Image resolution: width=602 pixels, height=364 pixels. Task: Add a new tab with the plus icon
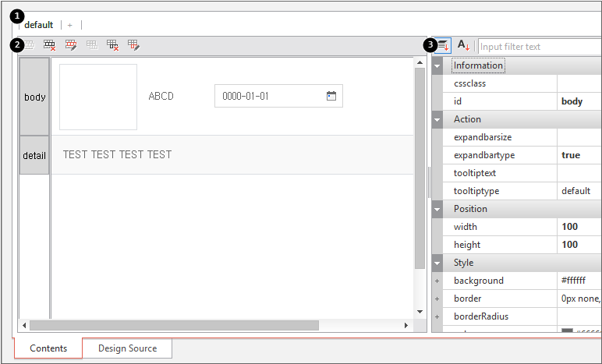click(x=70, y=25)
